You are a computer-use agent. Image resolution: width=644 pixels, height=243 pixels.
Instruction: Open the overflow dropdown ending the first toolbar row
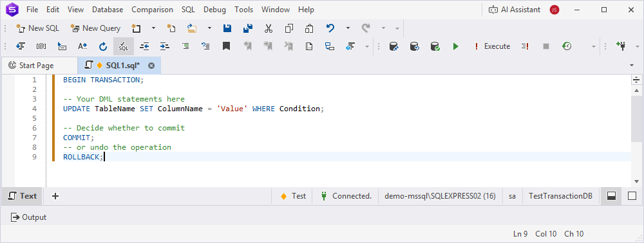tap(397, 28)
